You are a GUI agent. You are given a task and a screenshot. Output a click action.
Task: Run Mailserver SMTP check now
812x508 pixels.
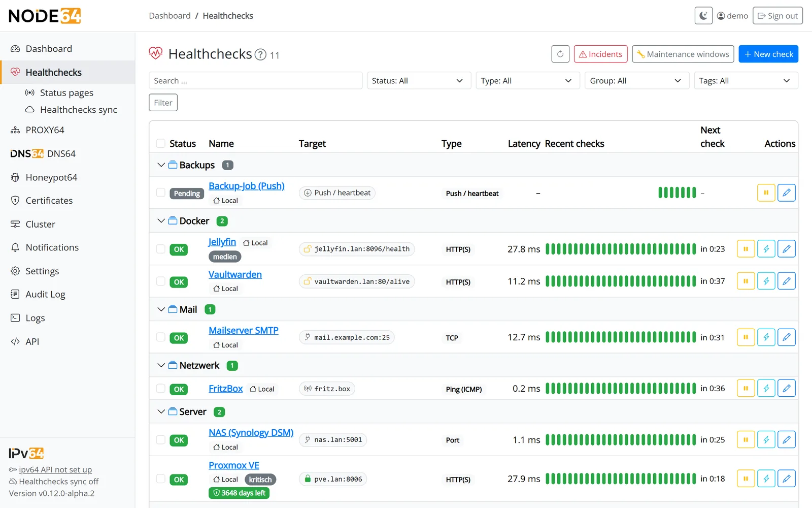pyautogui.click(x=766, y=337)
